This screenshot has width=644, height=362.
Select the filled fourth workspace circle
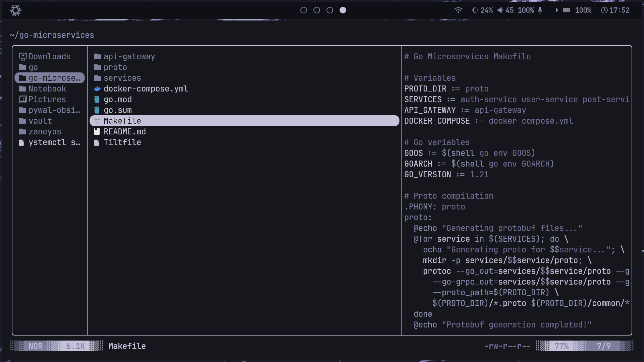pos(343,10)
